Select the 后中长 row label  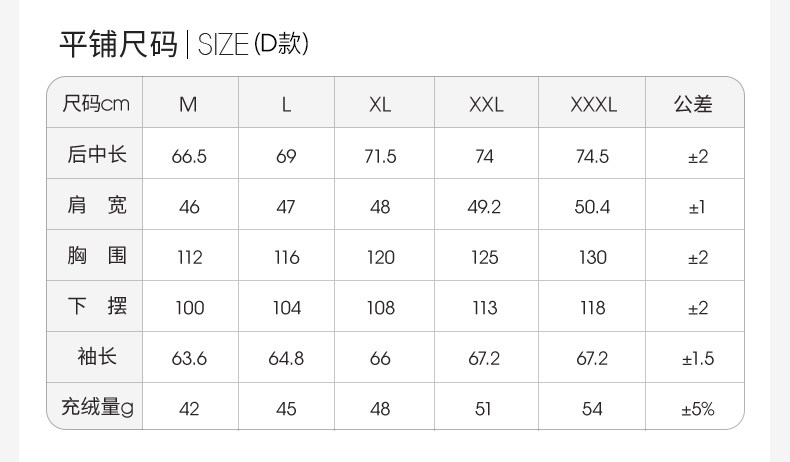coord(97,154)
